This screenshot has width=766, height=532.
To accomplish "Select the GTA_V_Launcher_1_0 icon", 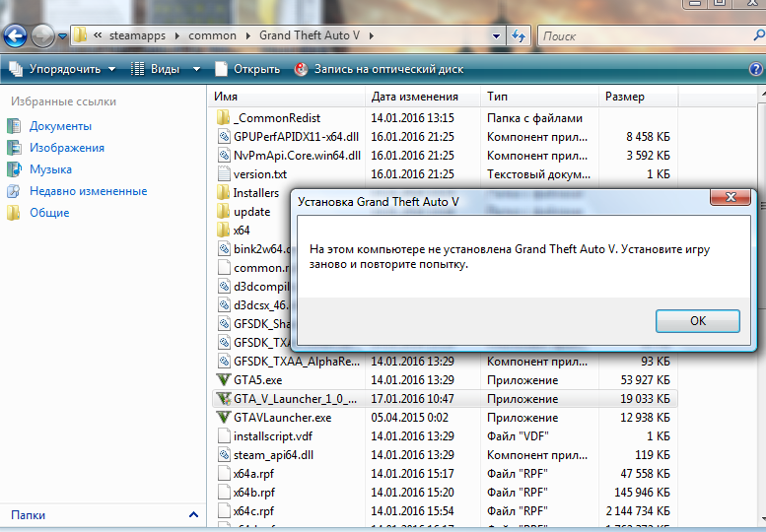I will (223, 399).
